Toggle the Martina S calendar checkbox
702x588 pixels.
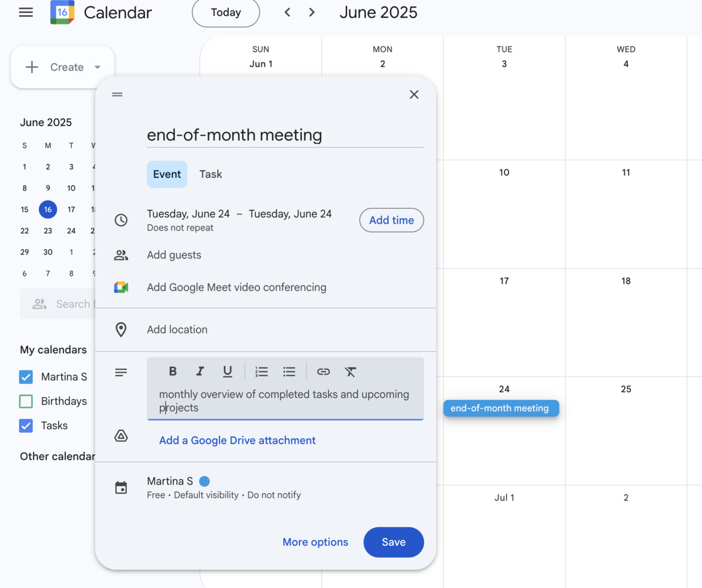[26, 377]
